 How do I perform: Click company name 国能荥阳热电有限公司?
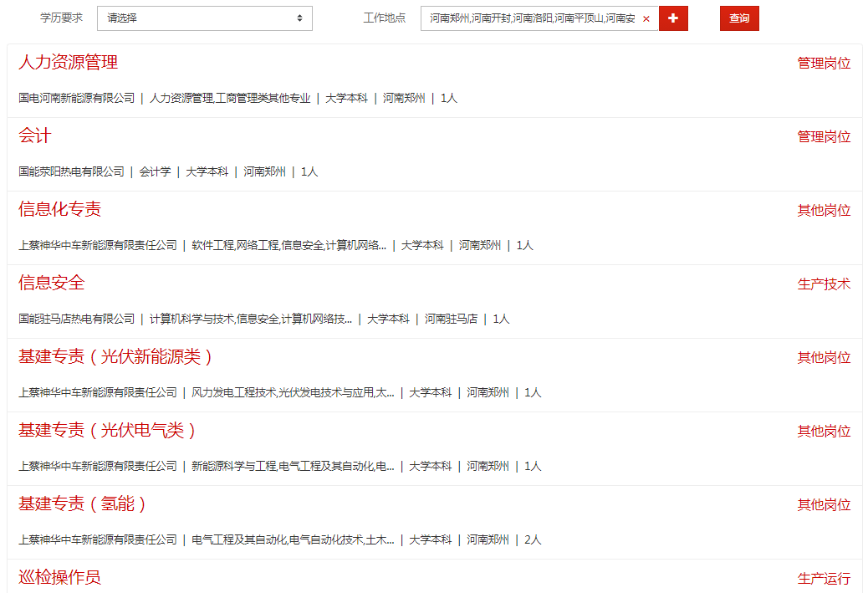[71, 172]
